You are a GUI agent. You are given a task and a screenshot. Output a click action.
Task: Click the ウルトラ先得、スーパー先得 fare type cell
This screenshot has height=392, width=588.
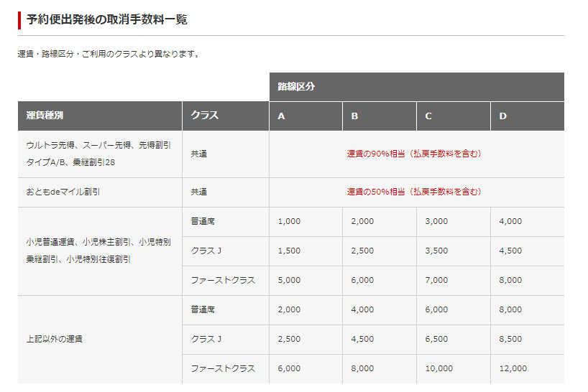coord(100,154)
